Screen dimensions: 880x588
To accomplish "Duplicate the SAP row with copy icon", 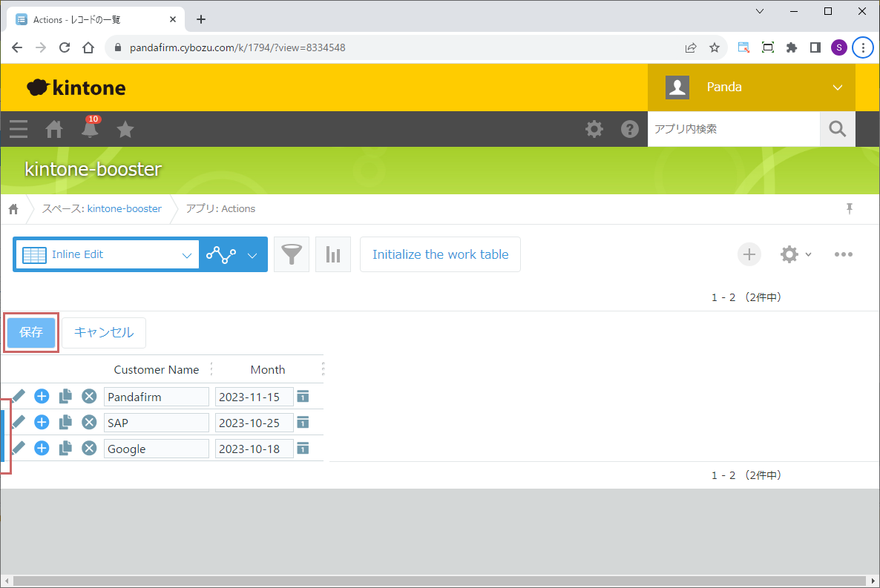I will tap(65, 423).
